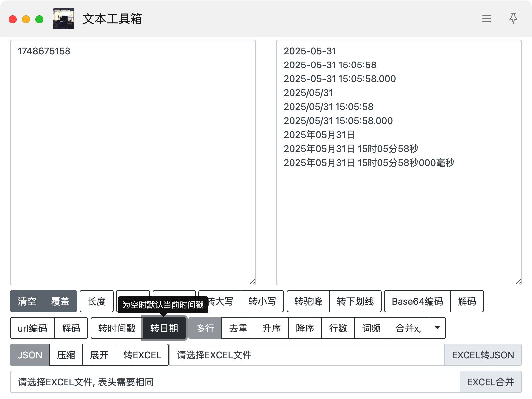
Task: Click the EXCEL合并 merge button
Action: [490, 382]
